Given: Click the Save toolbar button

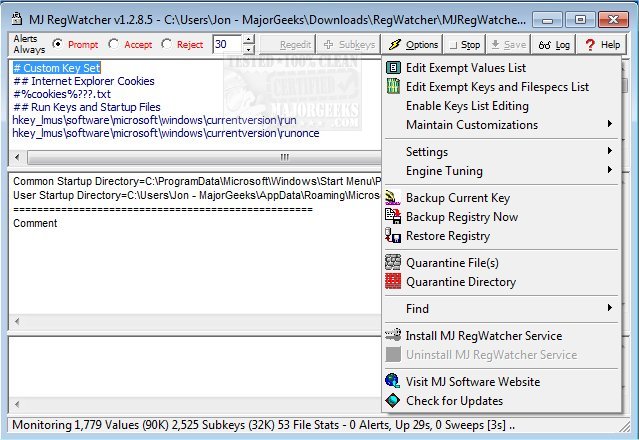Looking at the screenshot, I should [508, 45].
